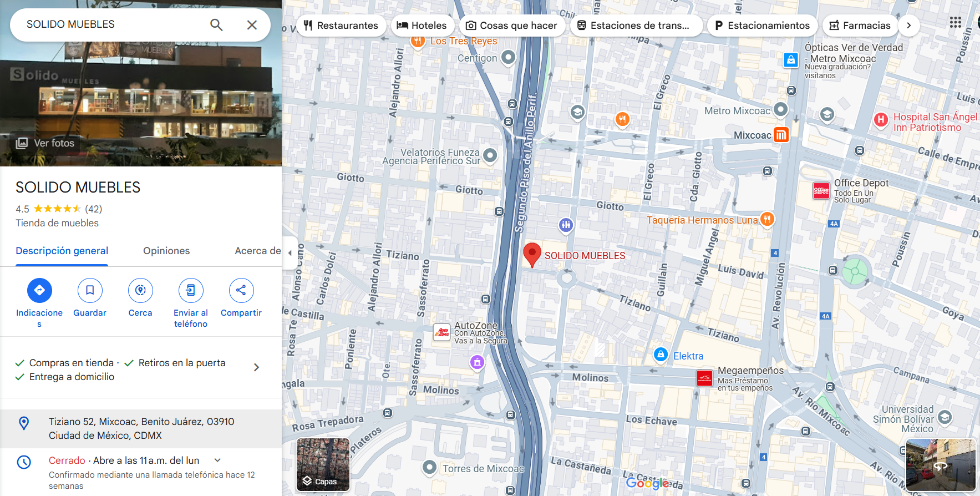This screenshot has width=980, height=496.
Task: Select the Cosas que hacer chip
Action: [x=511, y=26]
